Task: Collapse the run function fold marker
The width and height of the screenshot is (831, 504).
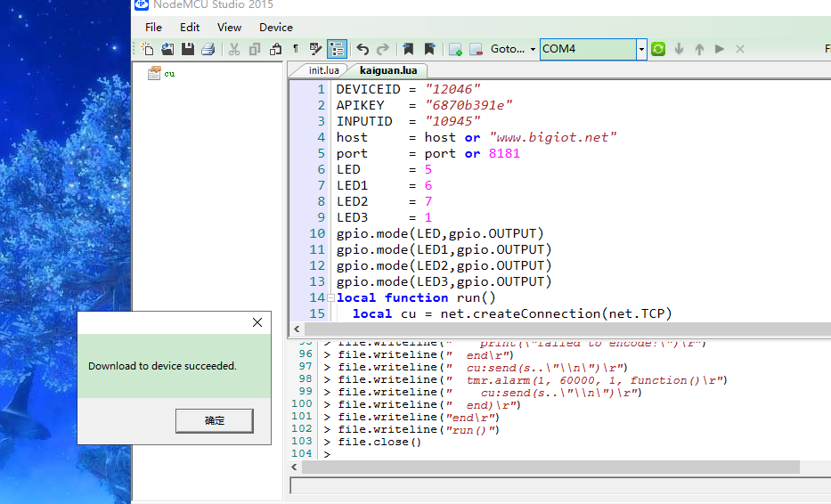Action: (330, 297)
